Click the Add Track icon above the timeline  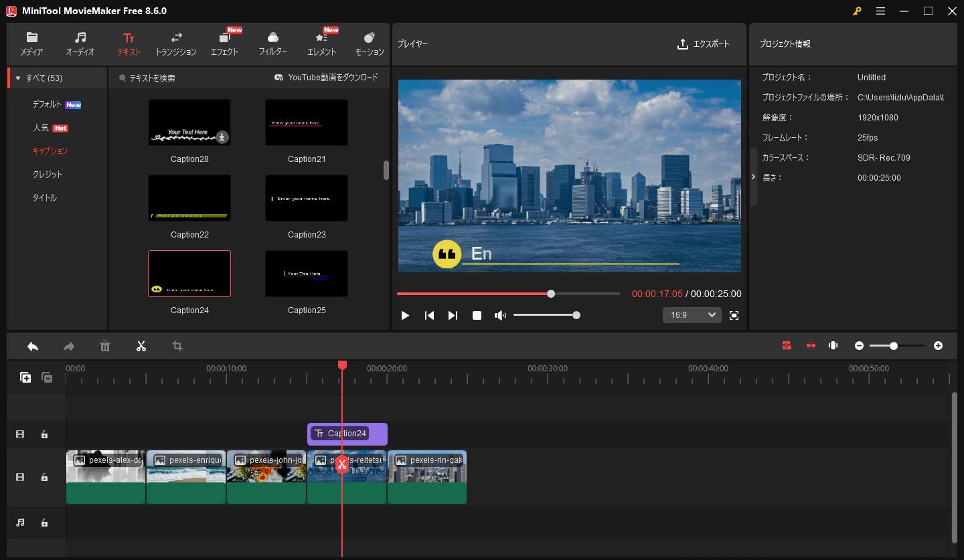25,377
